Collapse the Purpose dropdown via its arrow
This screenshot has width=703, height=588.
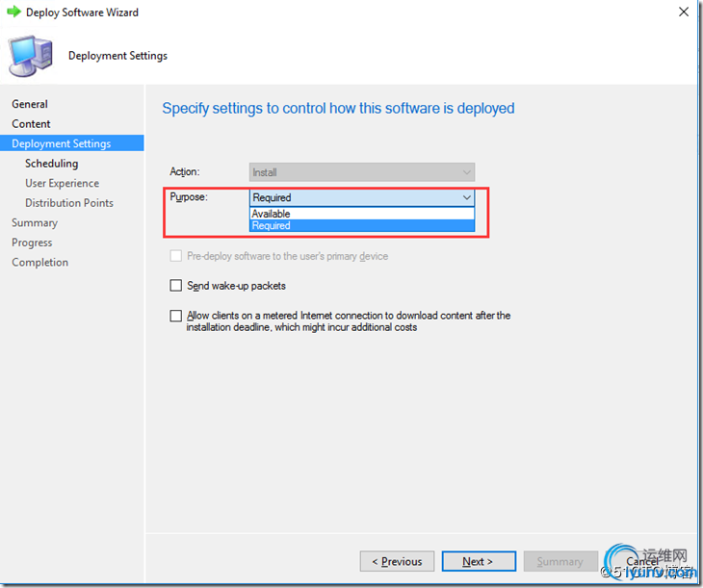(x=466, y=197)
